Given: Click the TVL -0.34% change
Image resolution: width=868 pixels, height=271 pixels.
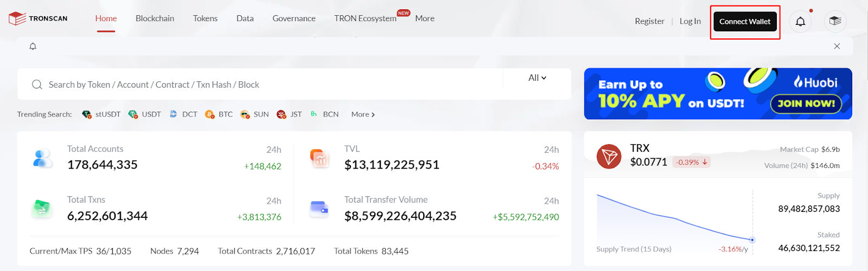Looking at the screenshot, I should pyautogui.click(x=546, y=166).
